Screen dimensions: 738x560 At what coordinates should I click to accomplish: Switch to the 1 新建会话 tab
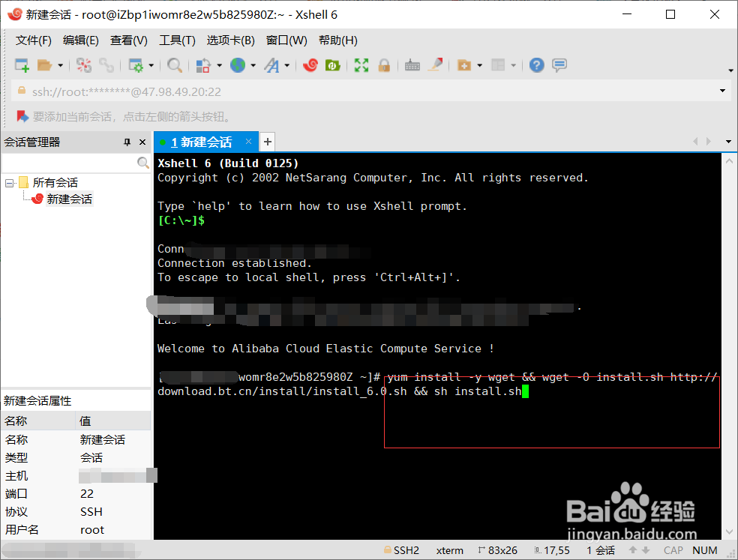pyautogui.click(x=202, y=142)
